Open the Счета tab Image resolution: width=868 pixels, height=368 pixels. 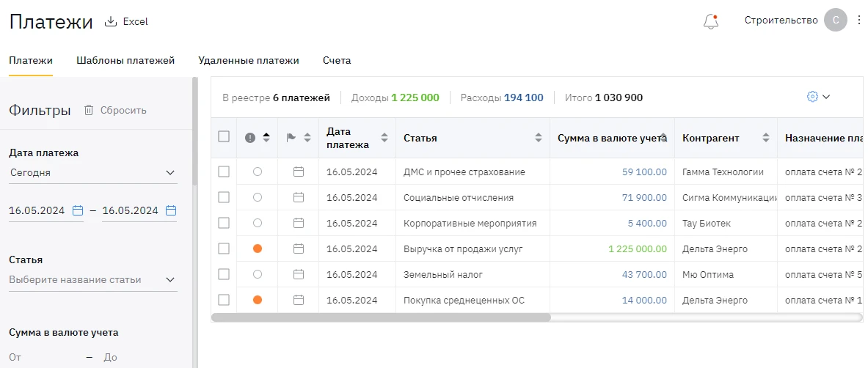tap(337, 60)
